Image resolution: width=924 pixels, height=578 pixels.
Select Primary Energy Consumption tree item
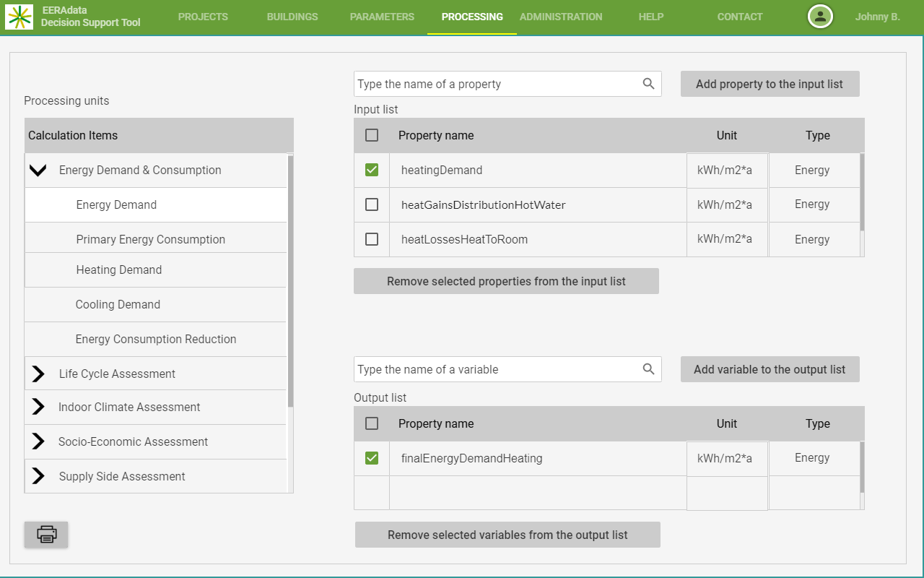(150, 239)
